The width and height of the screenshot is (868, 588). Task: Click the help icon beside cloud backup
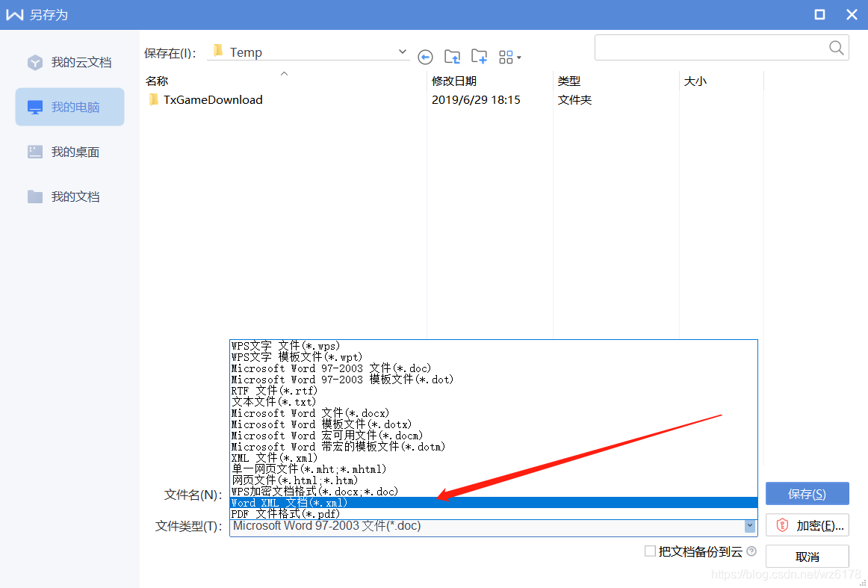751,551
